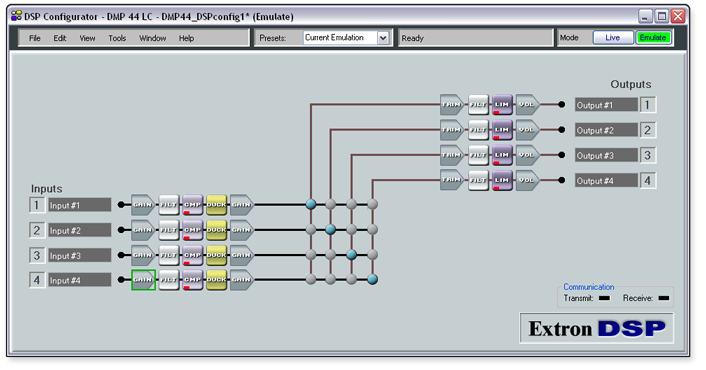Toggle the Input #1 to Output #1 mix point
The width and height of the screenshot is (706, 370).
(311, 204)
